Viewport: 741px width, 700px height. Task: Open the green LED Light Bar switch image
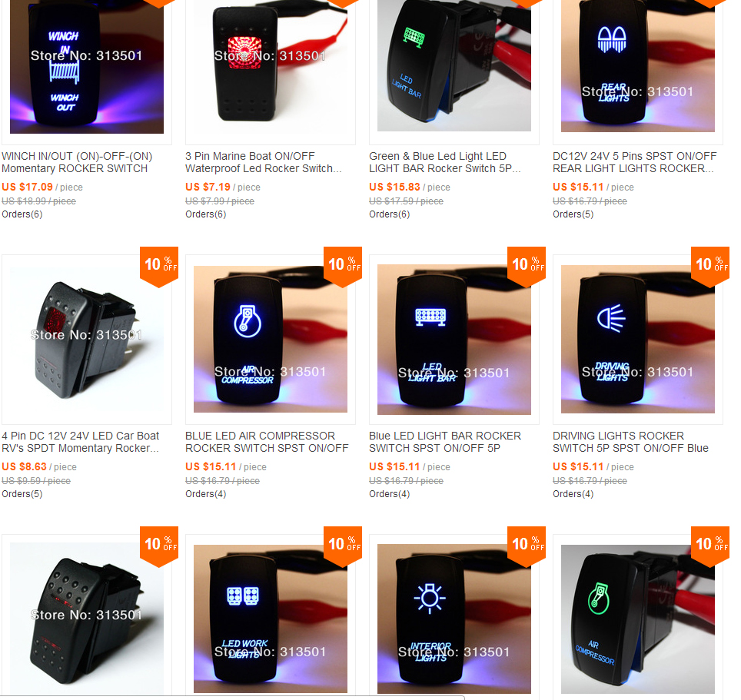click(454, 65)
